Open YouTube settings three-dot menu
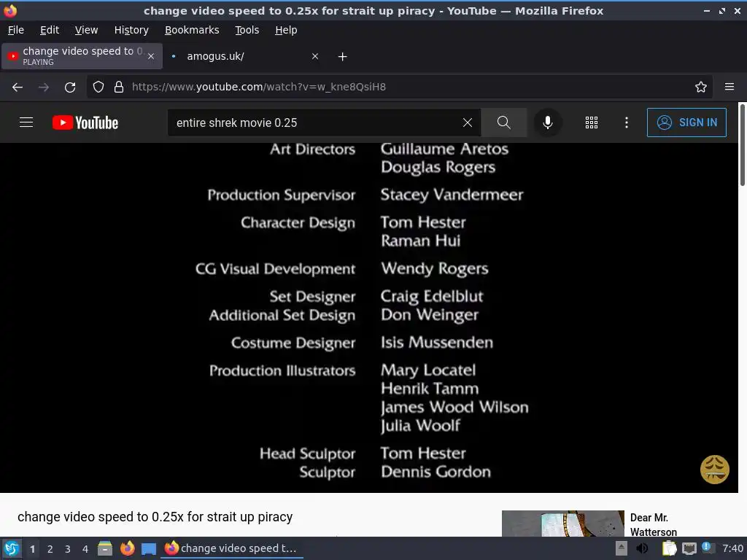The width and height of the screenshot is (747, 560). pos(627,122)
